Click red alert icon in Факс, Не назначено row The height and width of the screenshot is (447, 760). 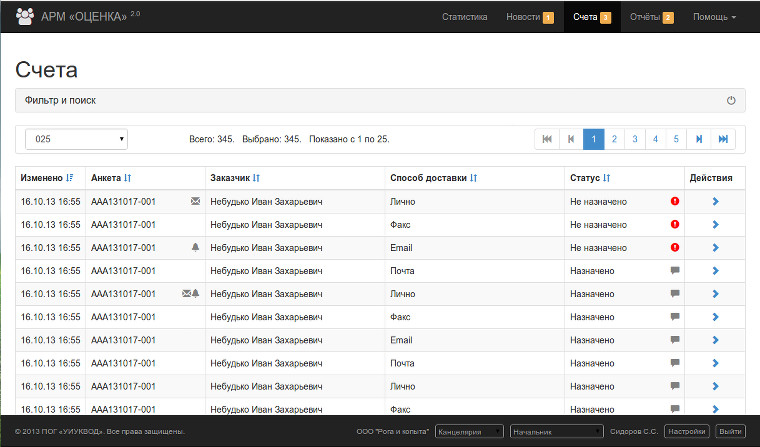[675, 224]
